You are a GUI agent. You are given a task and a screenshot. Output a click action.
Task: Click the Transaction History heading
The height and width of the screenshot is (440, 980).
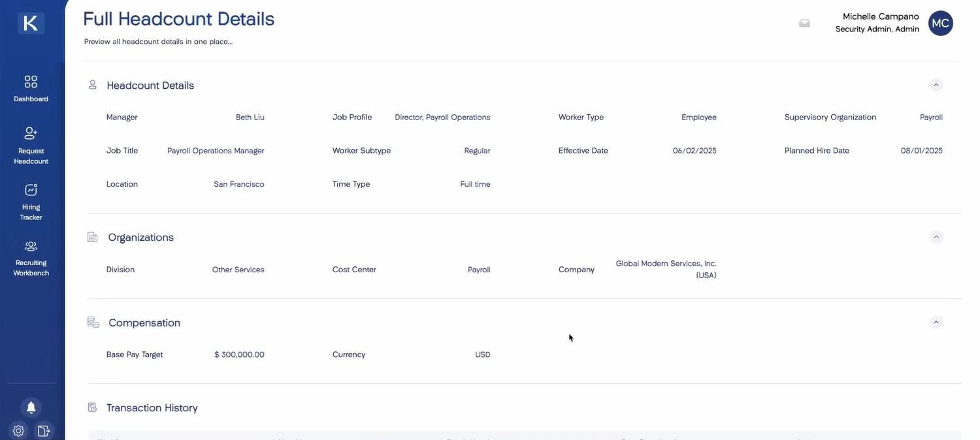pyautogui.click(x=152, y=408)
